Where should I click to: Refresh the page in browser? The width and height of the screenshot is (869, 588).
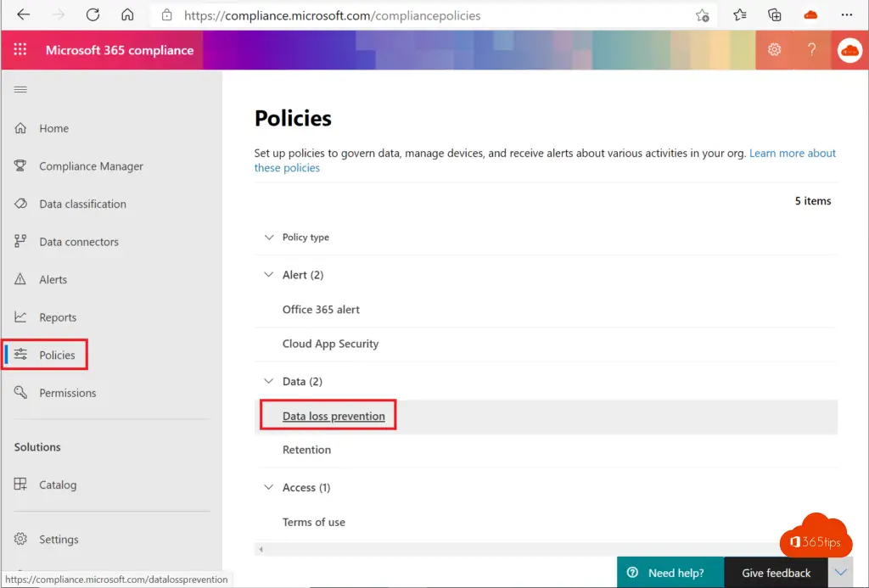click(x=93, y=15)
